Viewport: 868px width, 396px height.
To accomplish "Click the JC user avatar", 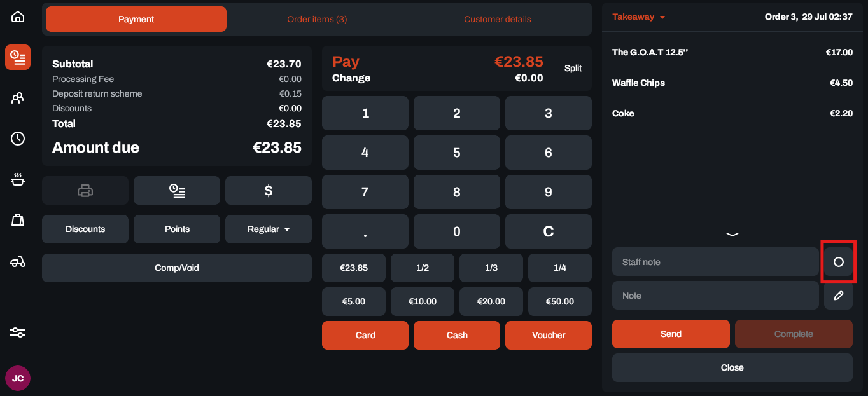I will pos(18,378).
